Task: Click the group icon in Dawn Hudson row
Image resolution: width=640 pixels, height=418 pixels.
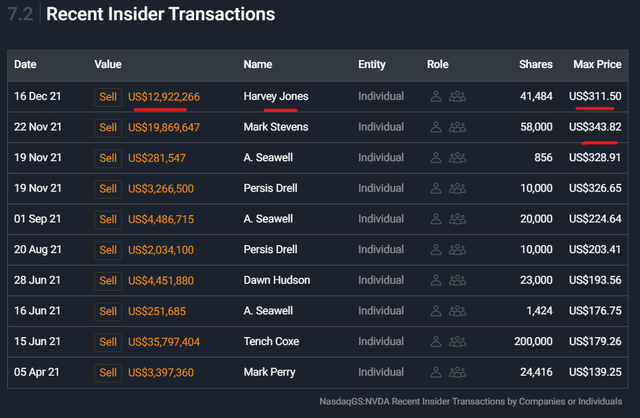Action: pyautogui.click(x=458, y=281)
